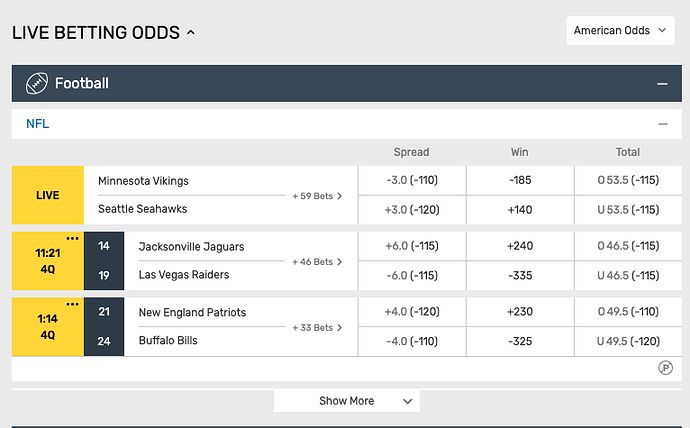Select Las Vegas Raiders -6.0 spread
690x428 pixels.
[411, 275]
